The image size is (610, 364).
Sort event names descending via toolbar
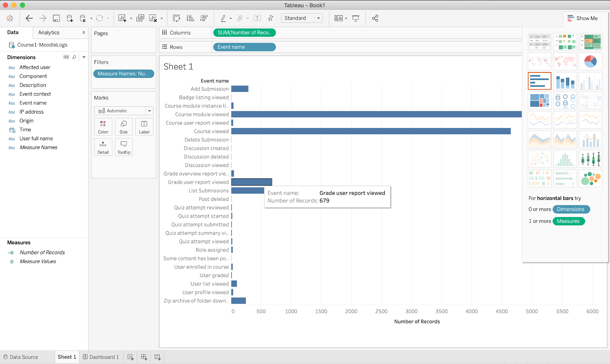click(x=204, y=18)
